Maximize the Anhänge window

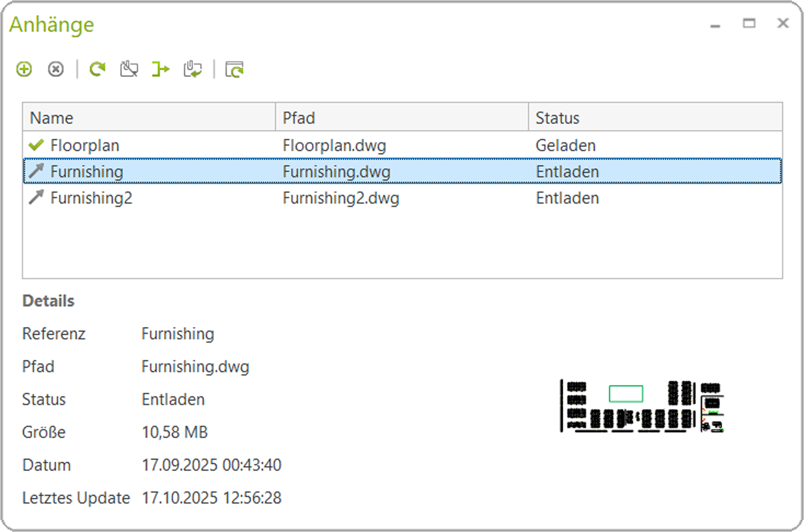click(749, 23)
